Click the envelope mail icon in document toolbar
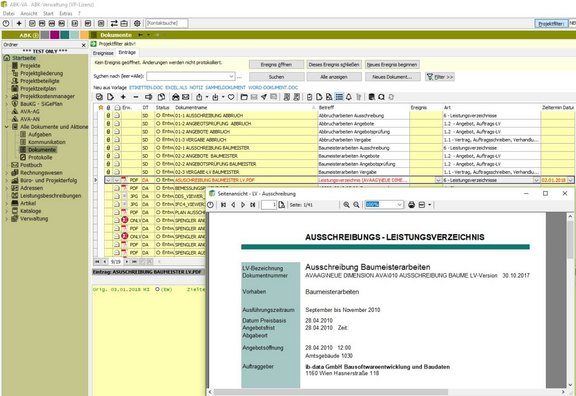 186,97
